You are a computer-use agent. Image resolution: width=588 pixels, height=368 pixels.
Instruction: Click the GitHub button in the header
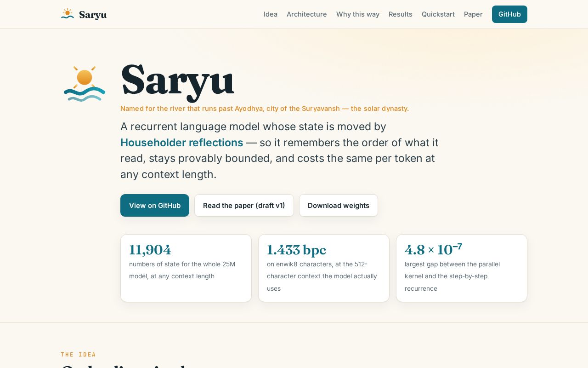(x=509, y=14)
